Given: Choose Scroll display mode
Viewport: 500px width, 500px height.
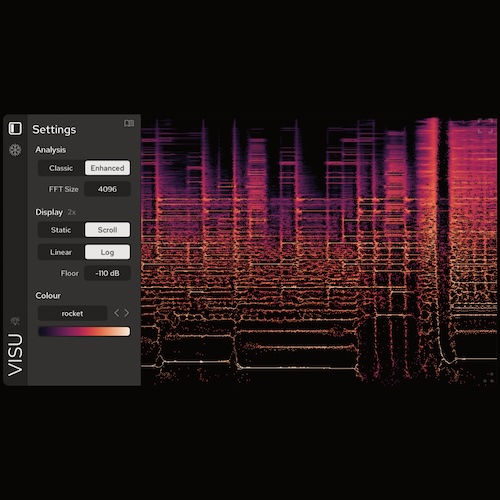Looking at the screenshot, I should pos(107,230).
